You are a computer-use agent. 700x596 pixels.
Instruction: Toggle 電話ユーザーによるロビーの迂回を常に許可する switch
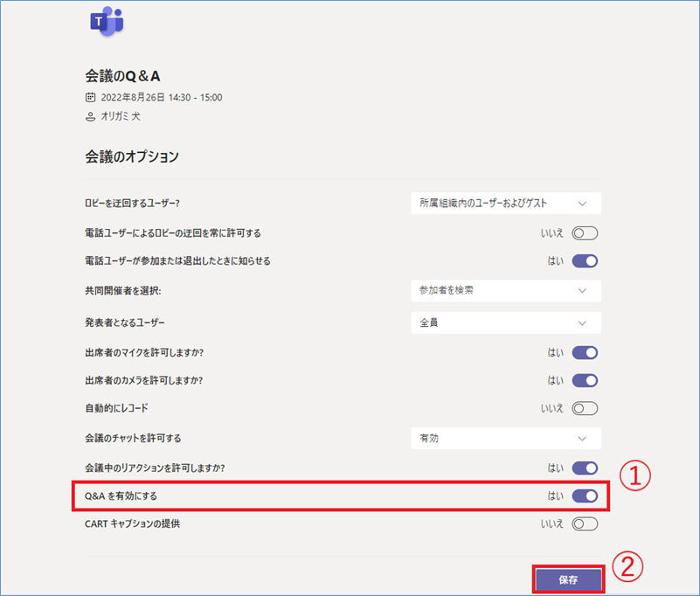[x=585, y=233]
